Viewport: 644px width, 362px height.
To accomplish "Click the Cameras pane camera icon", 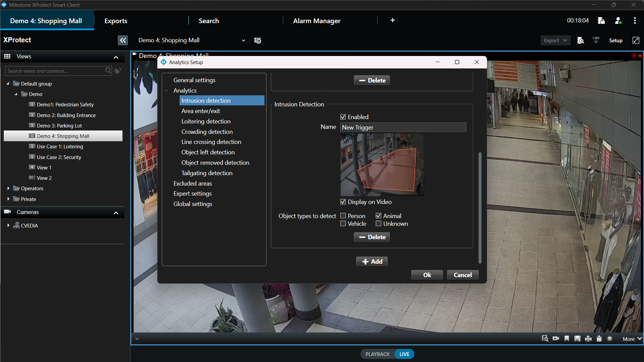I will click(x=7, y=212).
